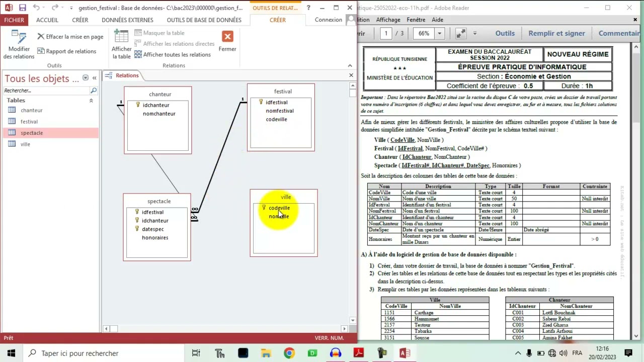This screenshot has width=644, height=362.
Task: Click idchanteur field in chanteur table
Action: tap(156, 105)
